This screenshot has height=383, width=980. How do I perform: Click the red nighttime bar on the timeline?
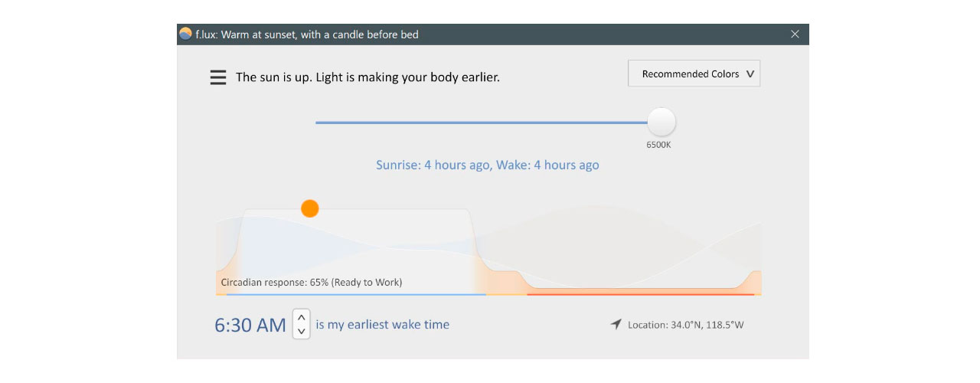click(x=640, y=293)
